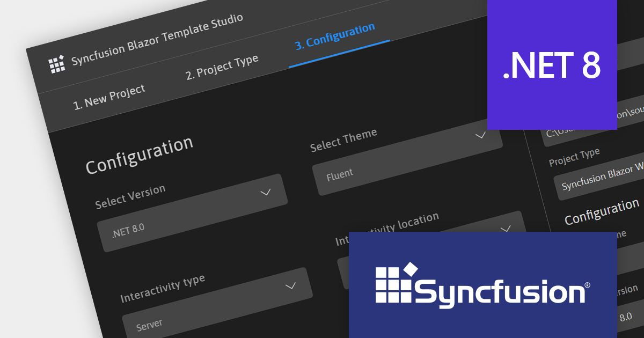Select the 3. Configuration tab

point(335,36)
